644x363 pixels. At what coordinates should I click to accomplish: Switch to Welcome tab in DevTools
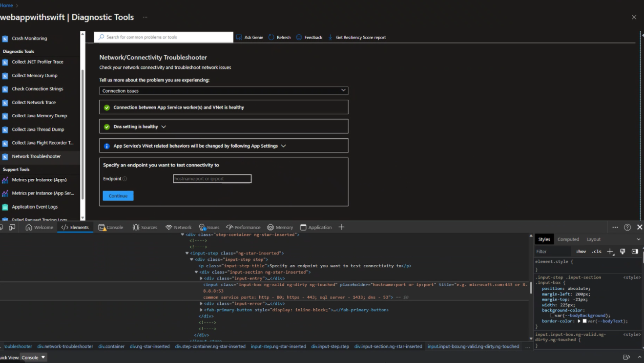pyautogui.click(x=39, y=227)
